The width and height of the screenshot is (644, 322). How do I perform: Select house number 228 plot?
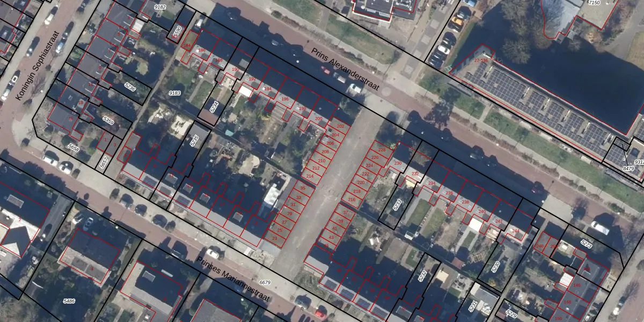pyautogui.click(x=382, y=150)
